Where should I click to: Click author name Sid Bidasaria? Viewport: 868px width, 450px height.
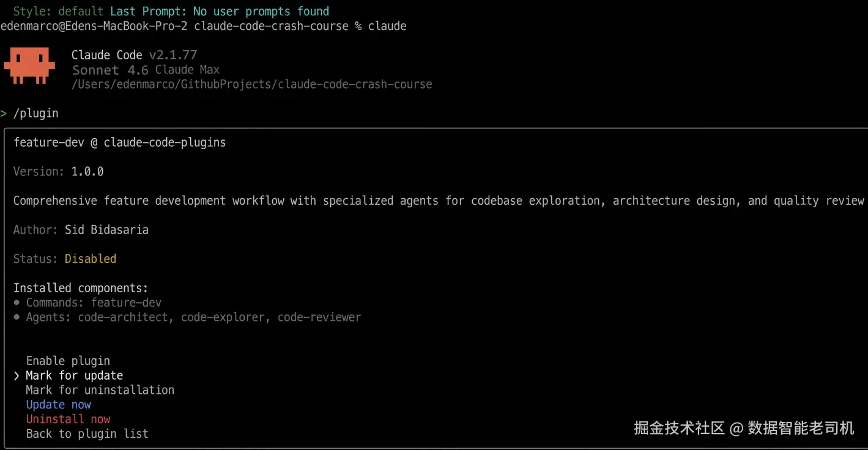tap(106, 230)
